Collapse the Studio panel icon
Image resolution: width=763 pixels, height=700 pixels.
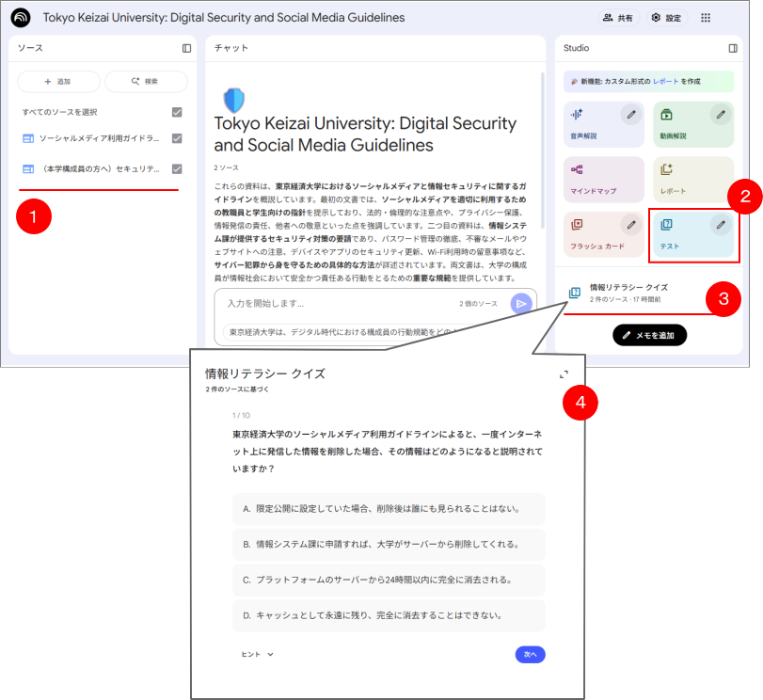coord(733,48)
